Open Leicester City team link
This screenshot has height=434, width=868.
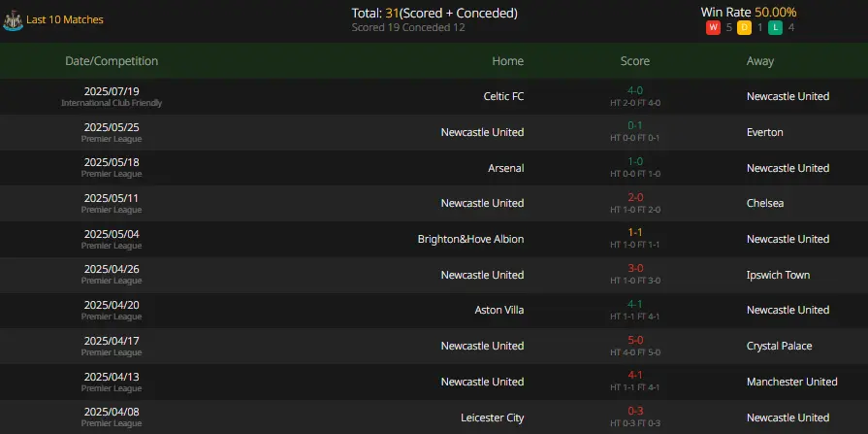492,417
